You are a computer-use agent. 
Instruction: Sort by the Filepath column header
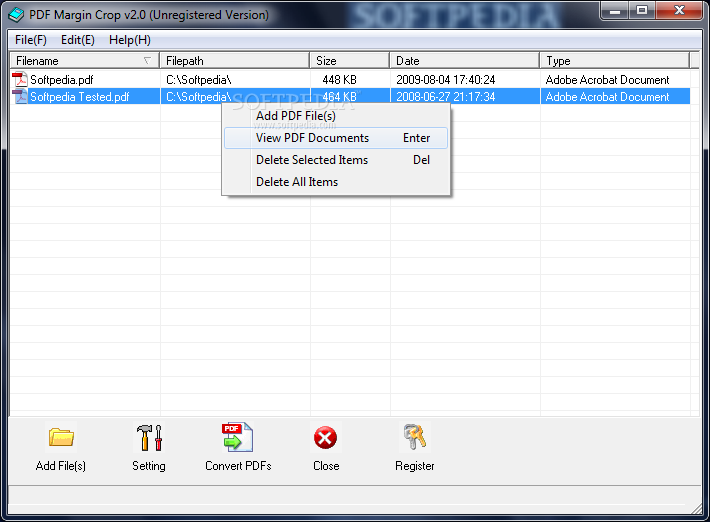[235, 61]
